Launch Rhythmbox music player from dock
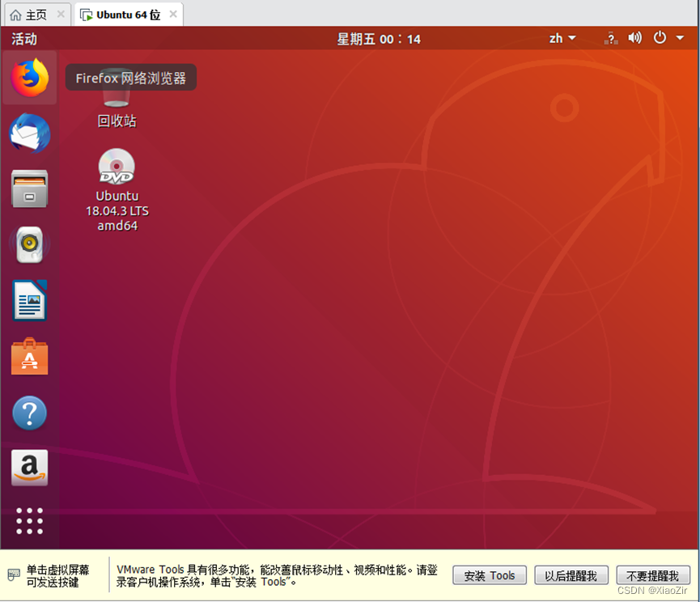 tap(29, 244)
